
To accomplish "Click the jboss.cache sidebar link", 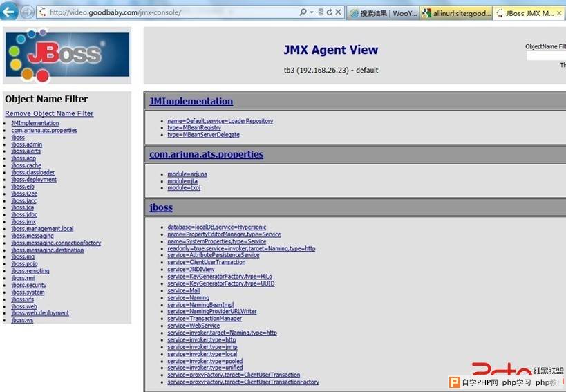I will pos(26,165).
